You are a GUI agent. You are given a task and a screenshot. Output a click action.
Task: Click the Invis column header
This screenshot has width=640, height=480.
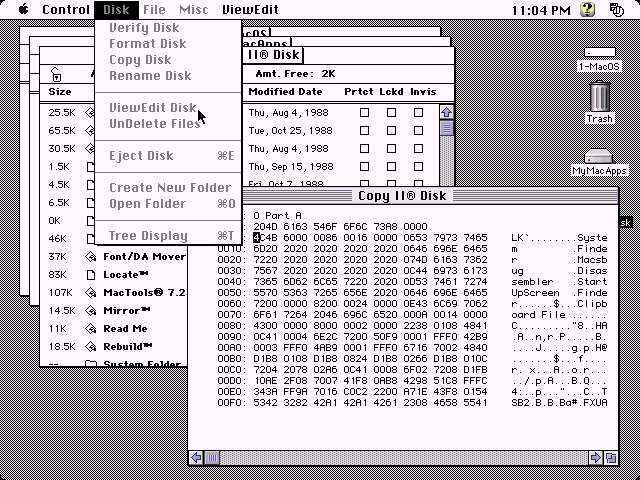point(423,92)
